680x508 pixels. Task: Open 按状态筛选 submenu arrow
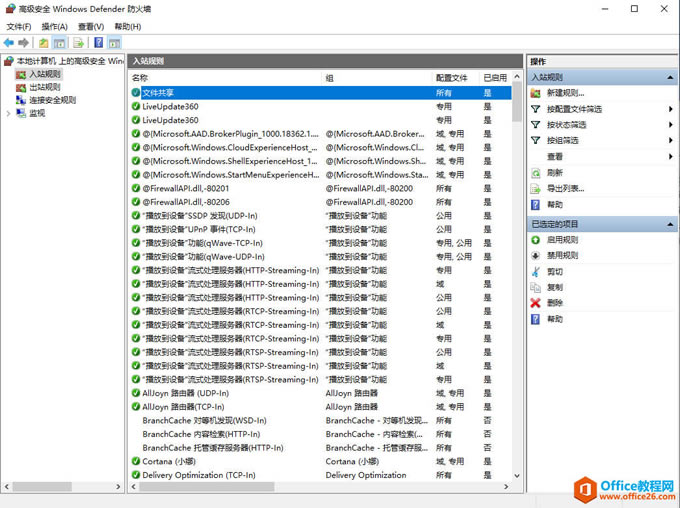(x=670, y=125)
